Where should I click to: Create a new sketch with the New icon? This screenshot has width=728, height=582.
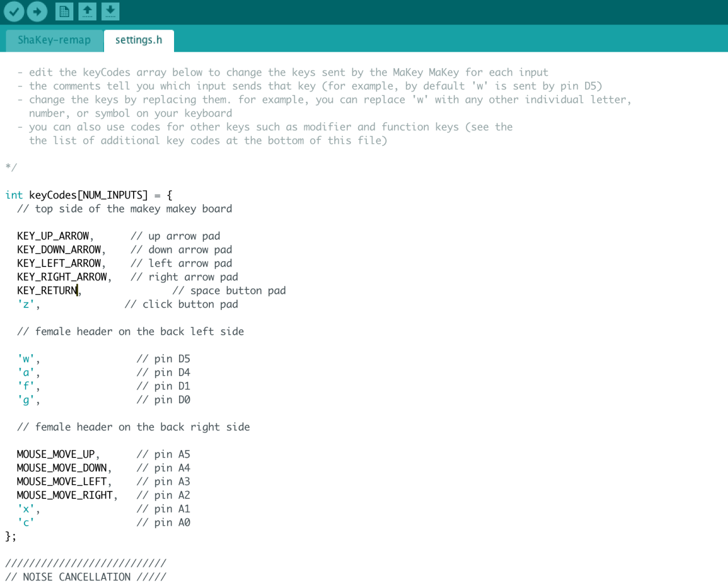[64, 11]
